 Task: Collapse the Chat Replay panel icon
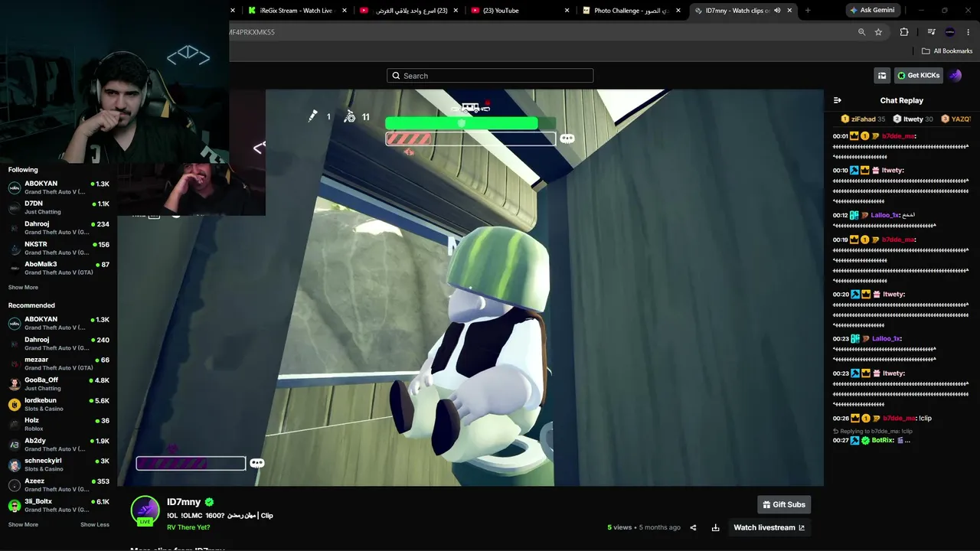click(x=837, y=100)
